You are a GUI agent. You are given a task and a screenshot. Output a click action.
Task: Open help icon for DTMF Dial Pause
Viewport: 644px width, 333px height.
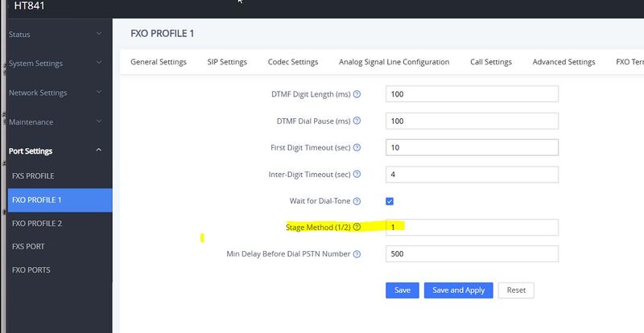pyautogui.click(x=357, y=121)
